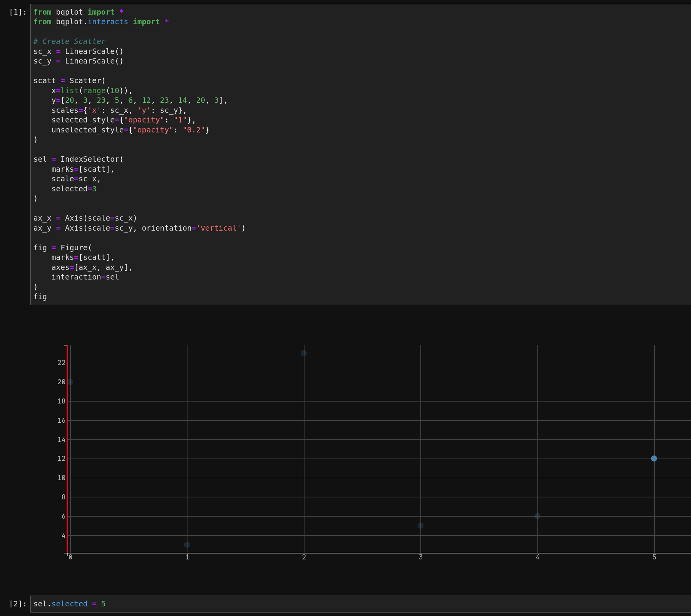The image size is (691, 616).
Task: Click the y-axis tick label 4
Action: [x=64, y=536]
